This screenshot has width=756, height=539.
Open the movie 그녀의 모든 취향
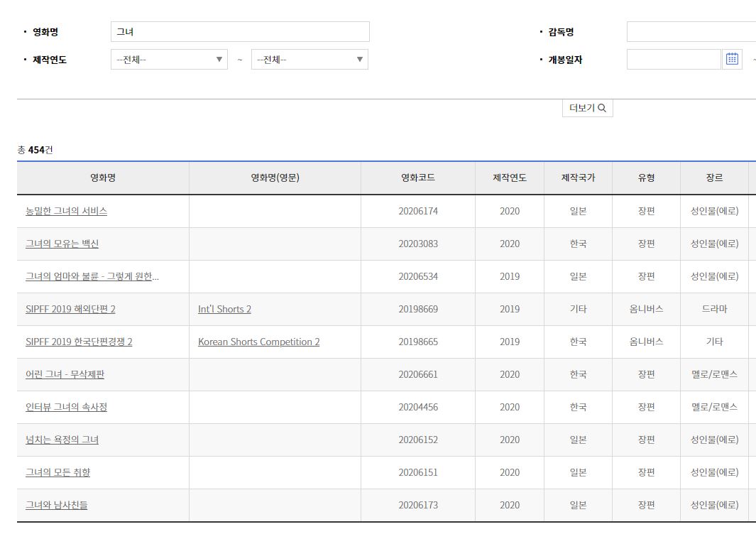(x=57, y=473)
